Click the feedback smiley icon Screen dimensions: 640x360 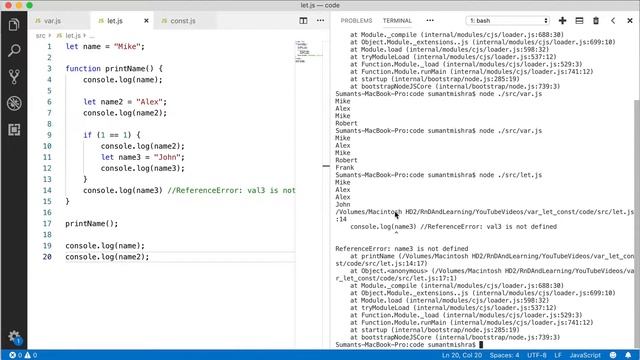[x=613, y=355]
